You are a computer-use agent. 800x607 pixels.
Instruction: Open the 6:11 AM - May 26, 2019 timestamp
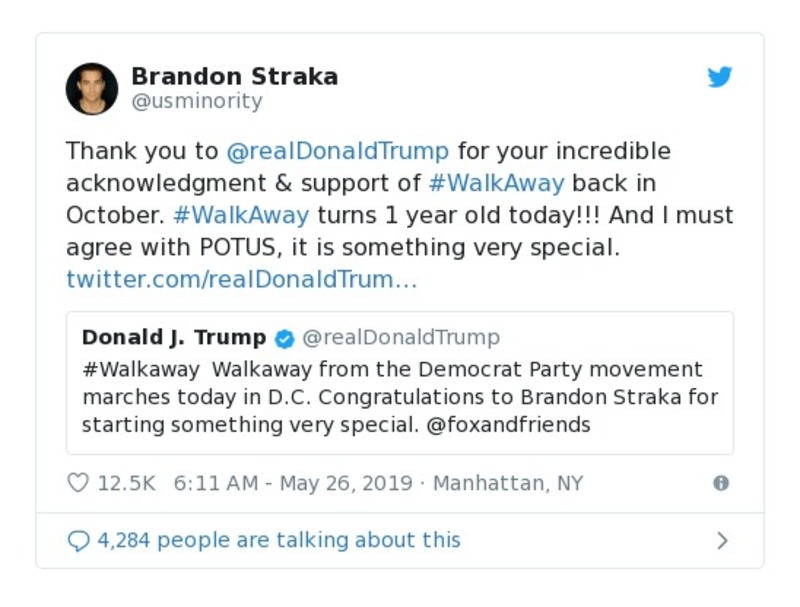(292, 483)
